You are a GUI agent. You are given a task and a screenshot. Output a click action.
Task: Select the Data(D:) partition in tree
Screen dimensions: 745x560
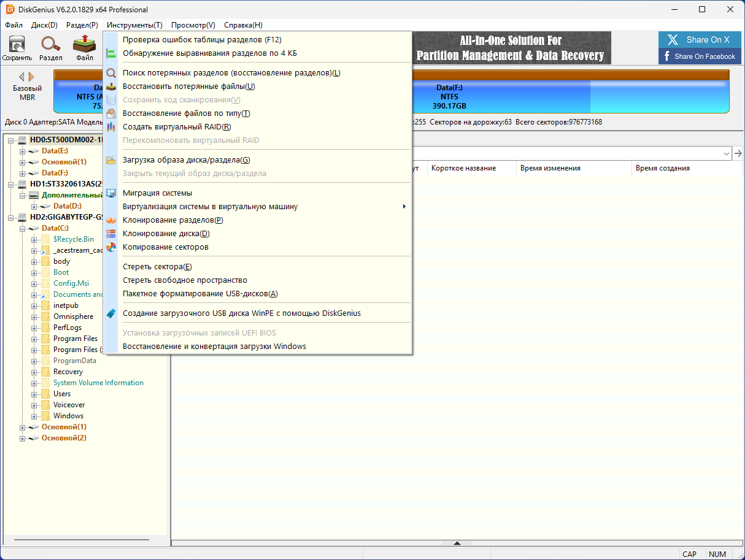coord(68,206)
